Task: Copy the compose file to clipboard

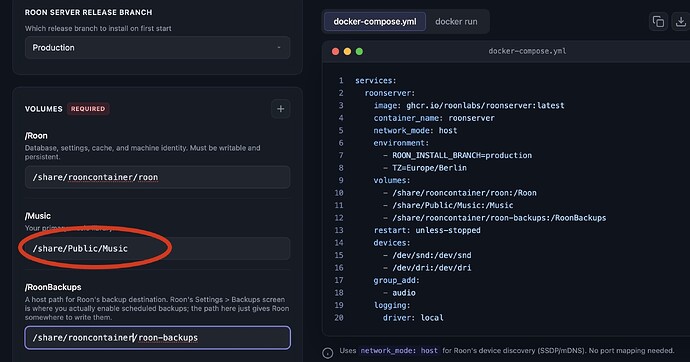Action: [658, 22]
